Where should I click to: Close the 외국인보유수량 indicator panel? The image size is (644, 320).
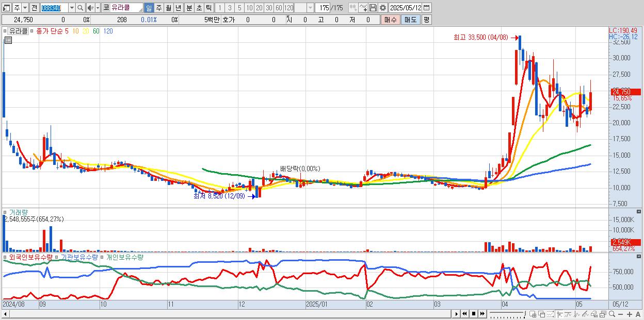point(639,256)
